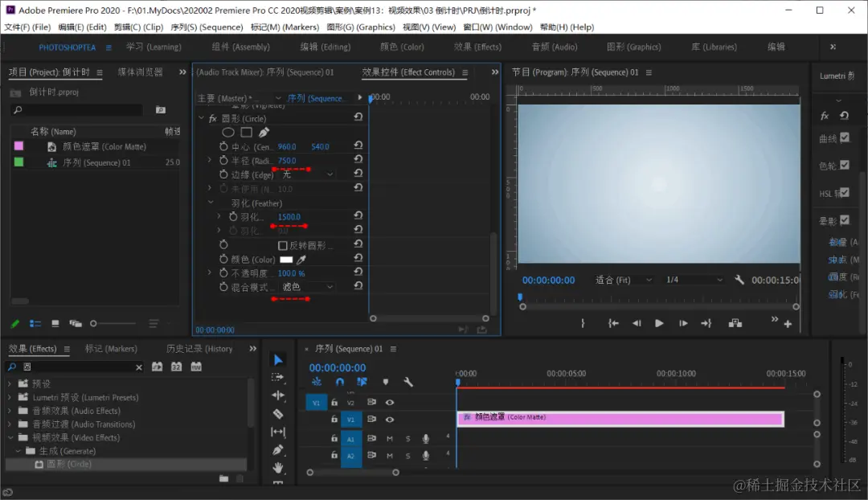Pick the free draw bezier mask pen
This screenshot has height=500, width=868.
(264, 133)
